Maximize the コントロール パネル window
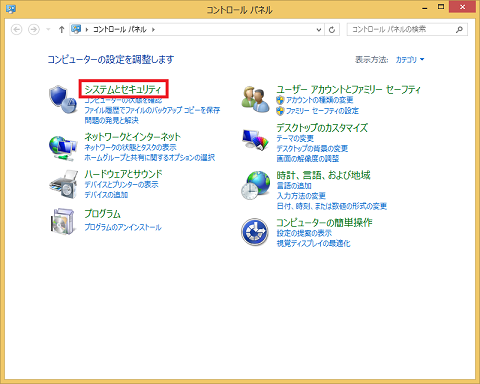This screenshot has height=384, width=480. [x=441, y=7]
